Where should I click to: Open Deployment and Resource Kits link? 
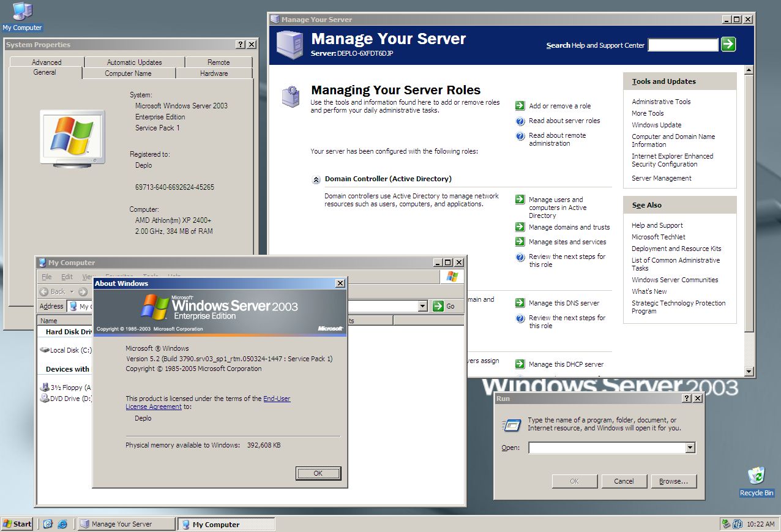(x=676, y=249)
